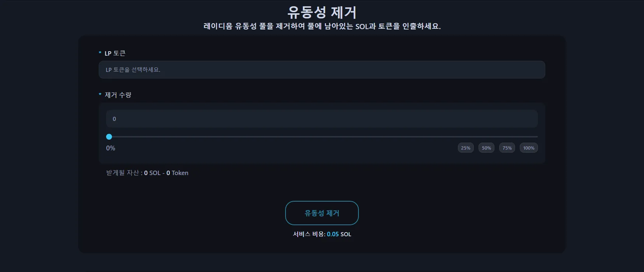Click the 0% readout below the slider
Viewport: 644px width, 272px height.
(x=111, y=148)
